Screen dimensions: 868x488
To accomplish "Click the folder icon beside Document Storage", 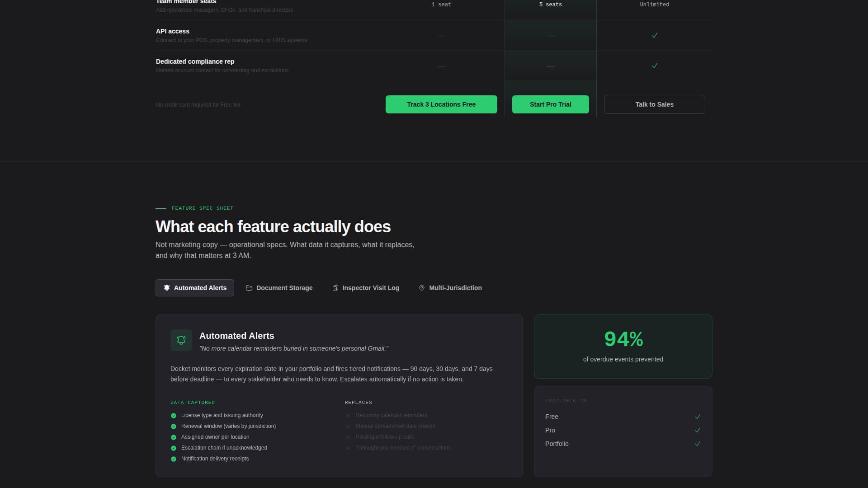I will coord(249,288).
